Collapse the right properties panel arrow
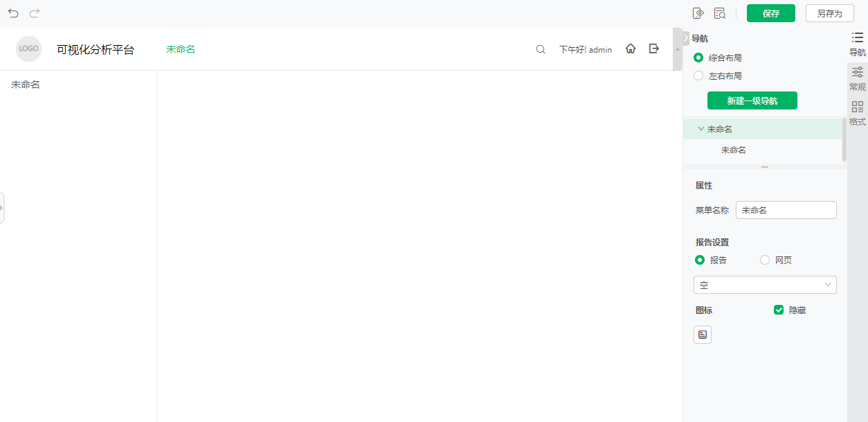 [686, 38]
